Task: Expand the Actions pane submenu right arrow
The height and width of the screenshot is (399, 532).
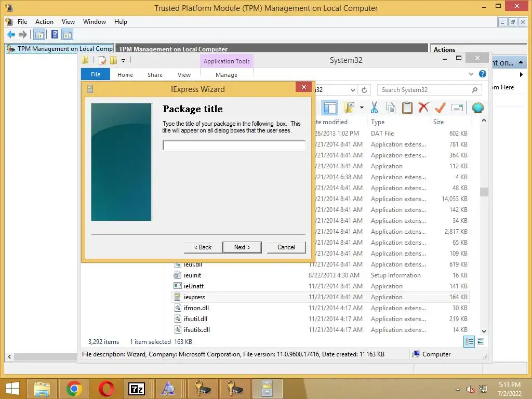Action: coord(521,74)
